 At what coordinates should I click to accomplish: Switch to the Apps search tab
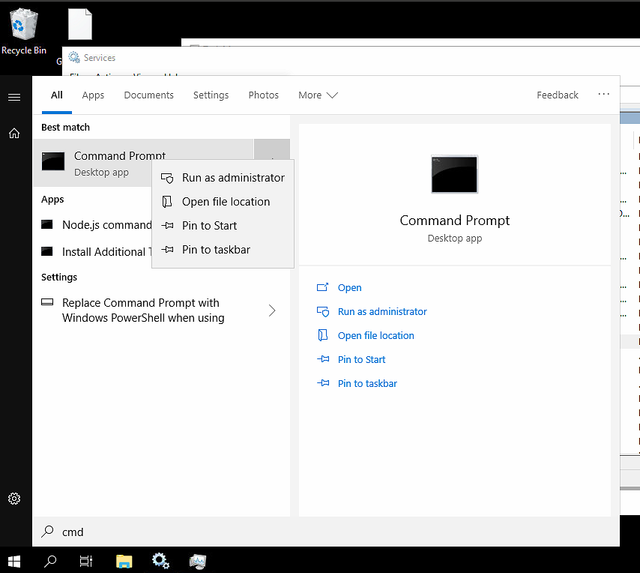pyautogui.click(x=93, y=95)
